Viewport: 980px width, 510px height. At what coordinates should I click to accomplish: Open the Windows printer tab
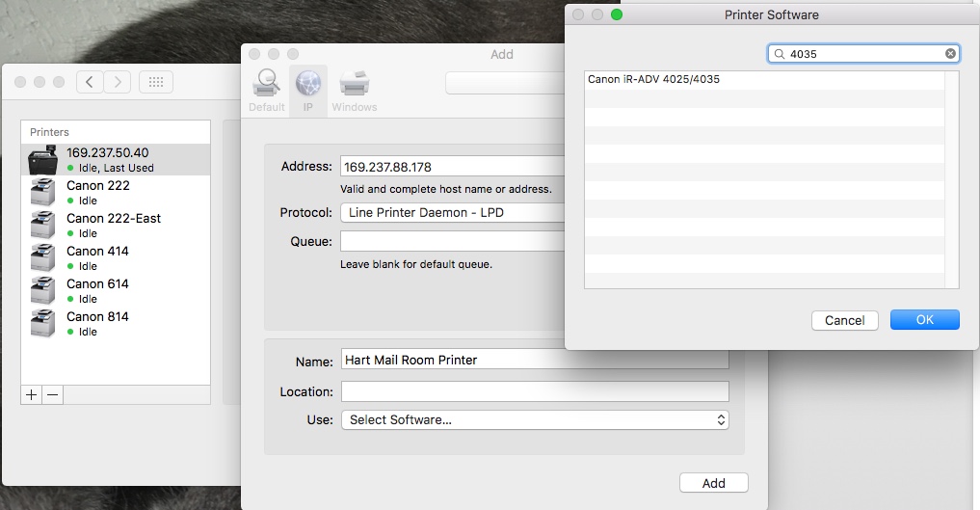(355, 91)
